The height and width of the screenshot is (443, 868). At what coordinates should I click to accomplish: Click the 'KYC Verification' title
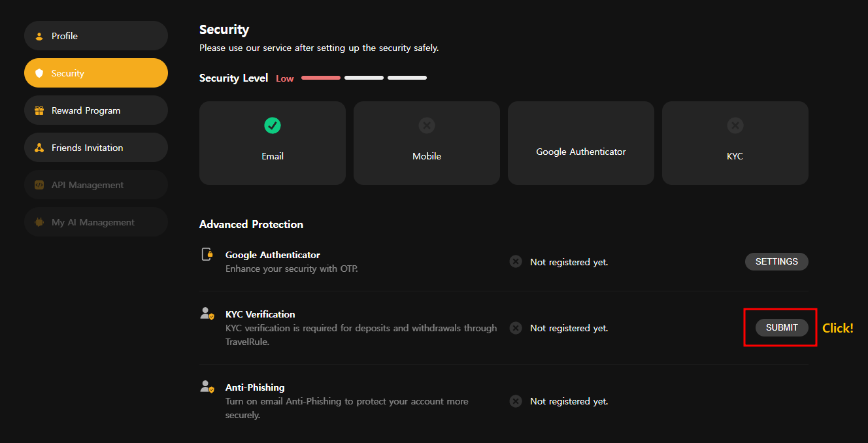[260, 314]
